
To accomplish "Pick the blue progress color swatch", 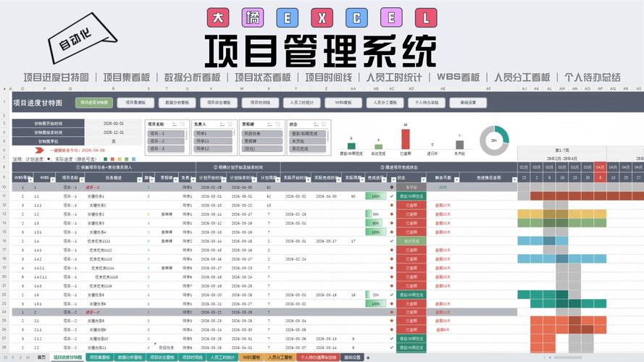I will pos(133,159).
